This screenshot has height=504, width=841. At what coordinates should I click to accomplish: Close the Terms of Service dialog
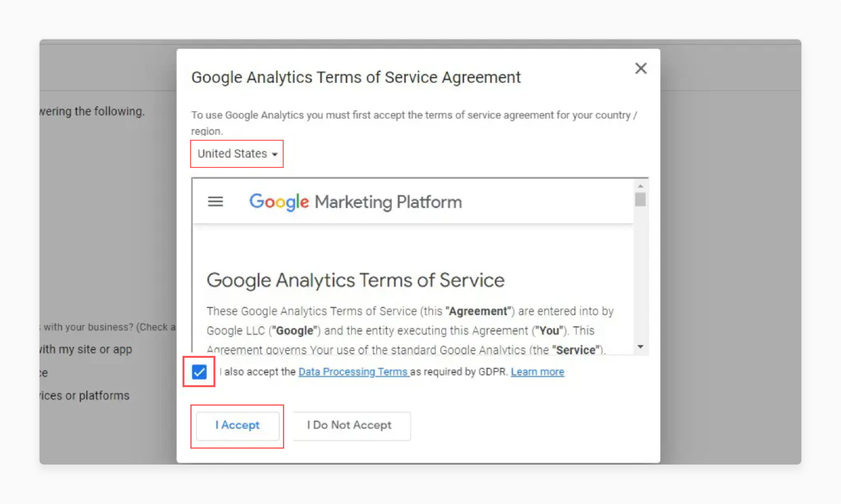(x=641, y=68)
